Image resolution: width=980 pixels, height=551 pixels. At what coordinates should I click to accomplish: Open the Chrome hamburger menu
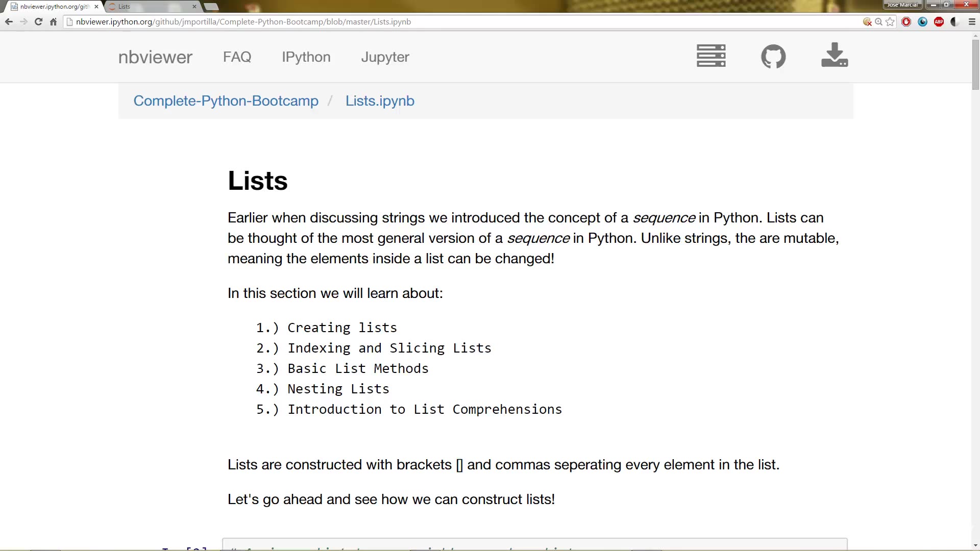pos(972,22)
